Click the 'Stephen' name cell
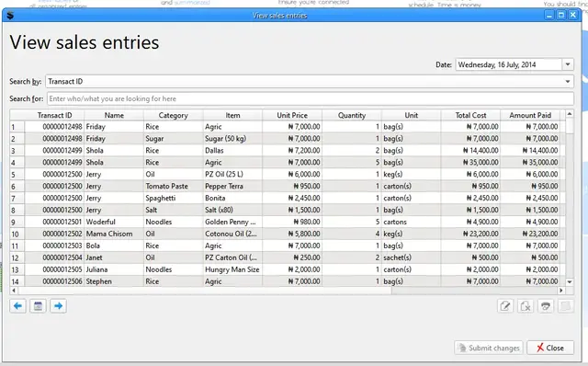Image resolution: width=588 pixels, height=366 pixels. 114,281
